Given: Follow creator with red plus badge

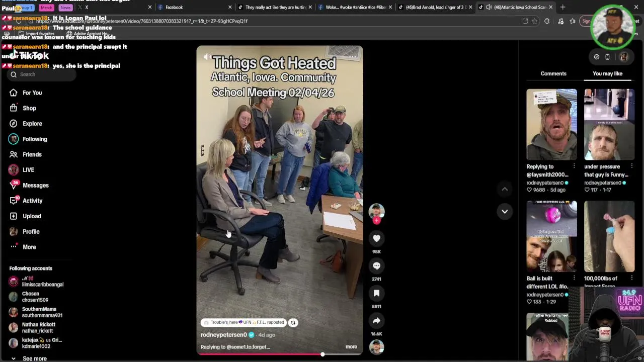Looking at the screenshot, I should (x=376, y=220).
